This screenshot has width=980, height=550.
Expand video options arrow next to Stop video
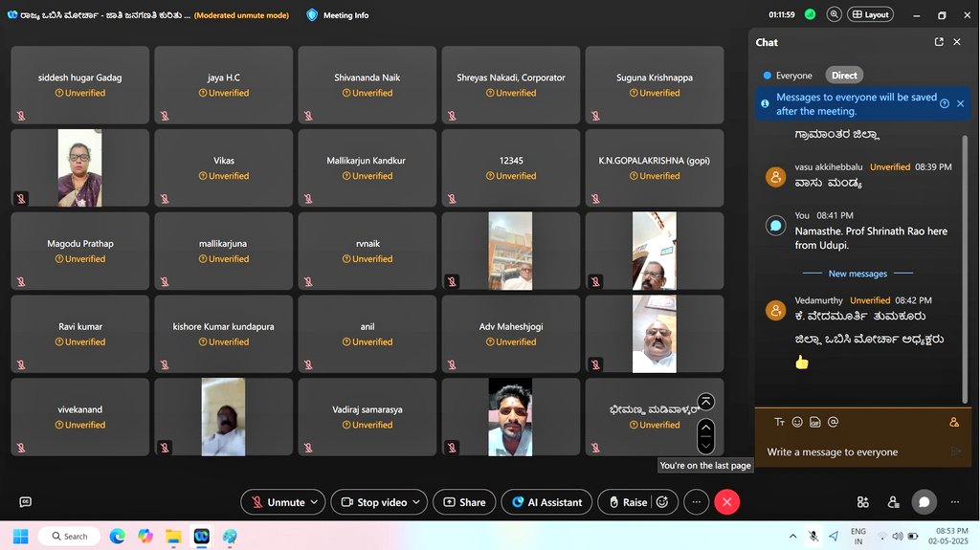[417, 502]
